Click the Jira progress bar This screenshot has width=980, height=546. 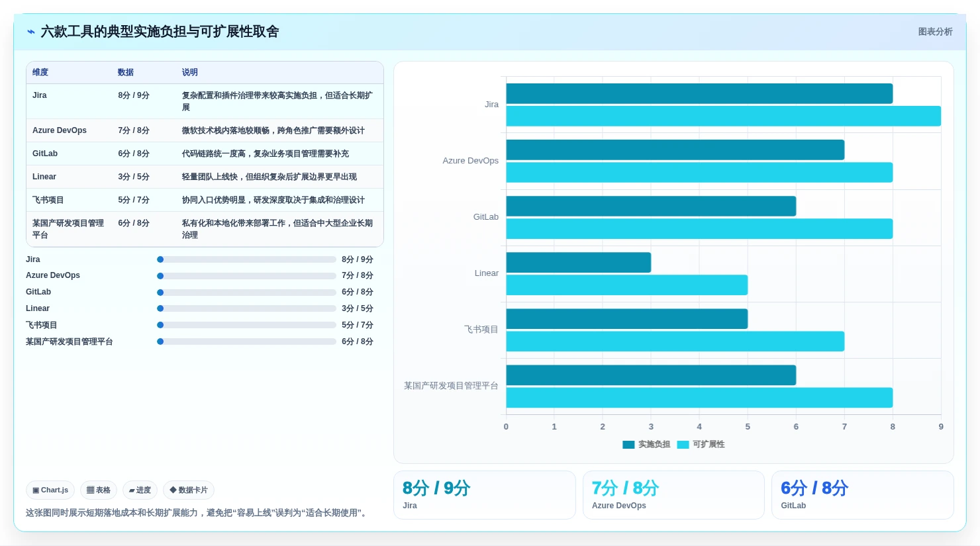(x=246, y=259)
